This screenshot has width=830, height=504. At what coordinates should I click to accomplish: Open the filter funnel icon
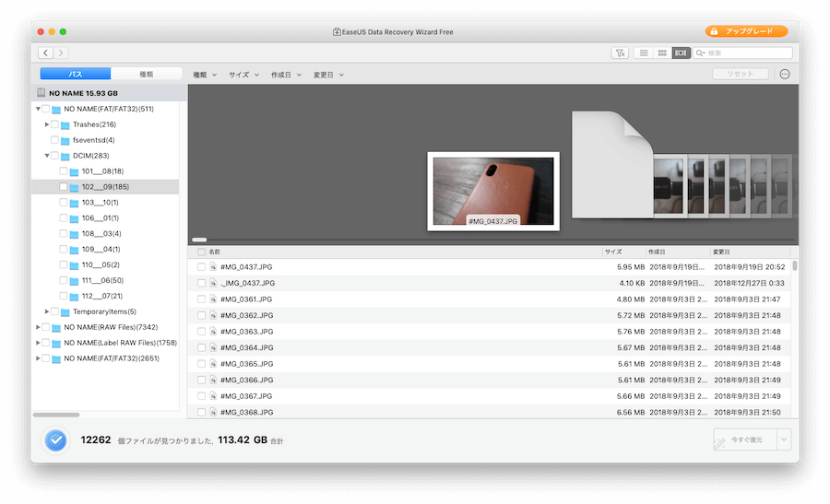(x=620, y=53)
